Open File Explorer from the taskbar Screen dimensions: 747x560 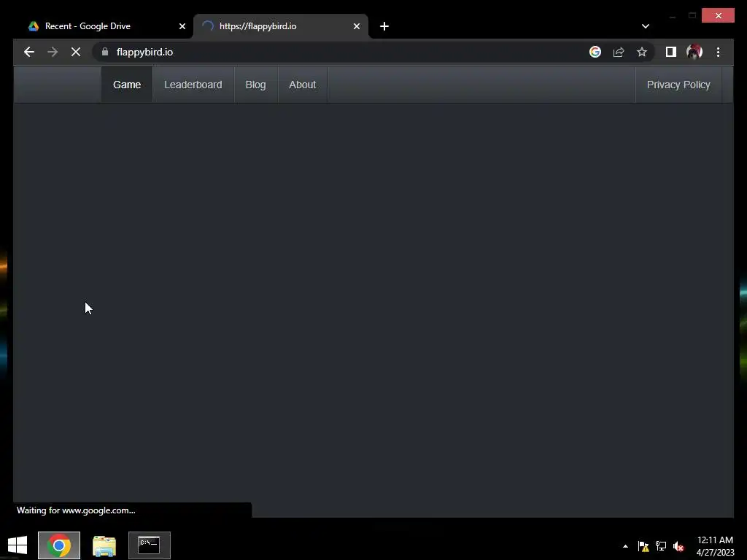pos(104,545)
